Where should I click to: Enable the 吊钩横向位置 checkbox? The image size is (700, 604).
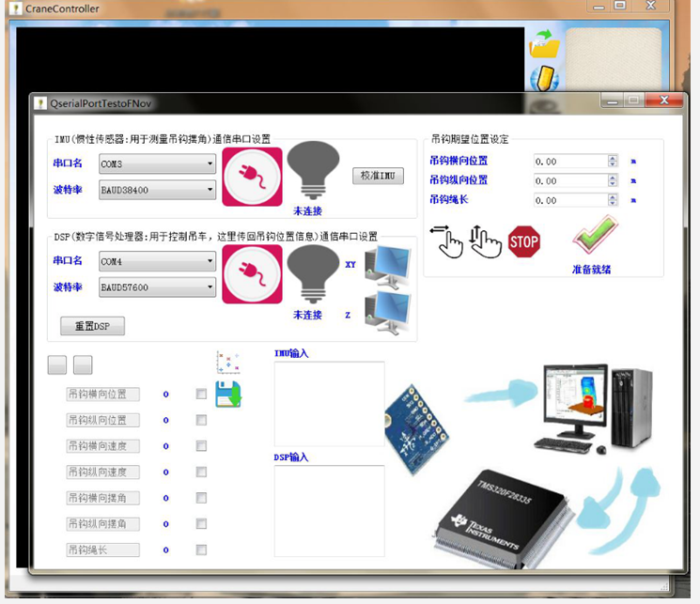point(201,395)
